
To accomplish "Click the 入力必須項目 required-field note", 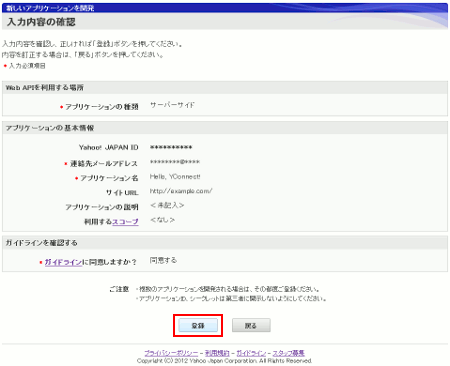I will pos(27,66).
